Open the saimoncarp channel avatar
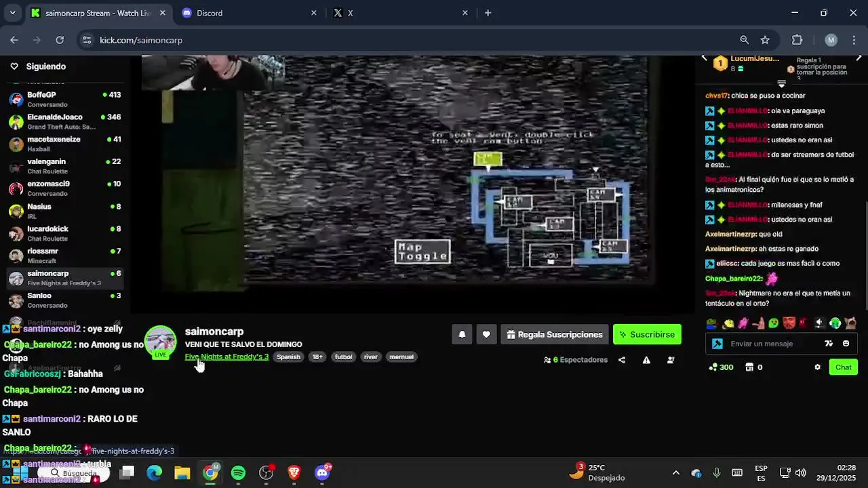868x488 pixels. point(161,342)
